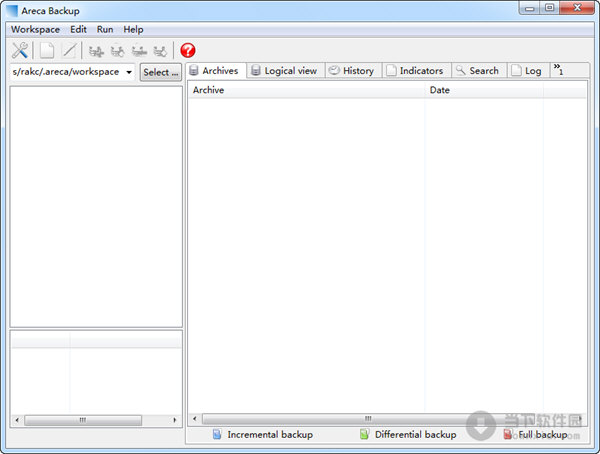The image size is (600, 454).
Task: Show hidden tabs with the chevron overflow button
Action: (x=558, y=69)
